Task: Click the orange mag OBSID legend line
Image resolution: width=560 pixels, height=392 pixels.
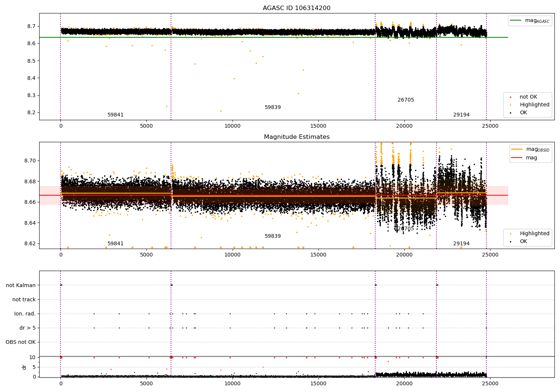Action: point(517,149)
